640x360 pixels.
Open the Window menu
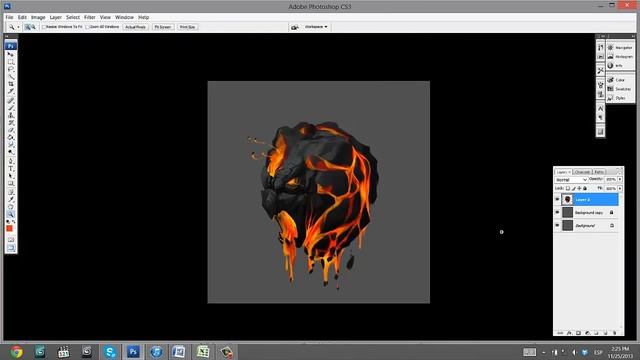tap(124, 17)
